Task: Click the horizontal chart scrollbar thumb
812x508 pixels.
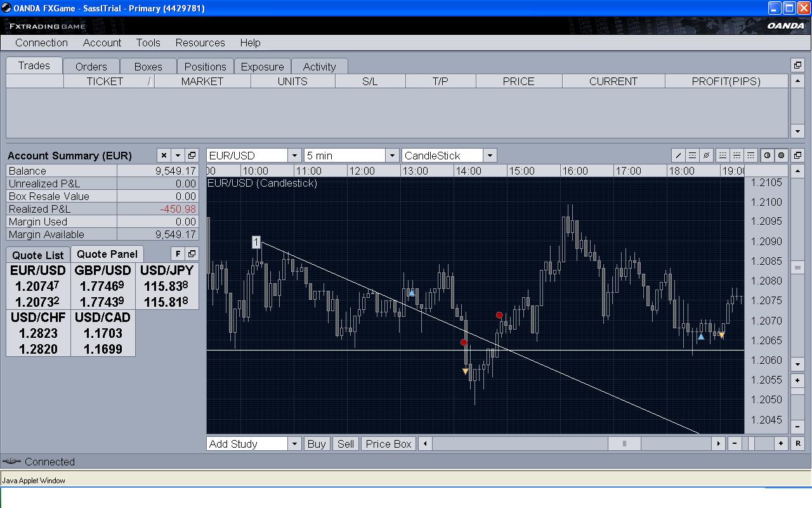Action: click(x=625, y=444)
